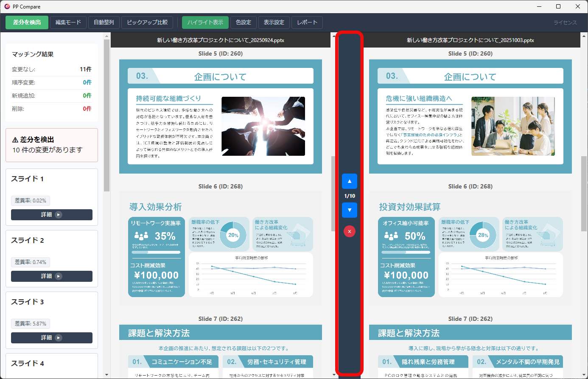
Task: Switch to 編集モード
Action: pos(68,22)
